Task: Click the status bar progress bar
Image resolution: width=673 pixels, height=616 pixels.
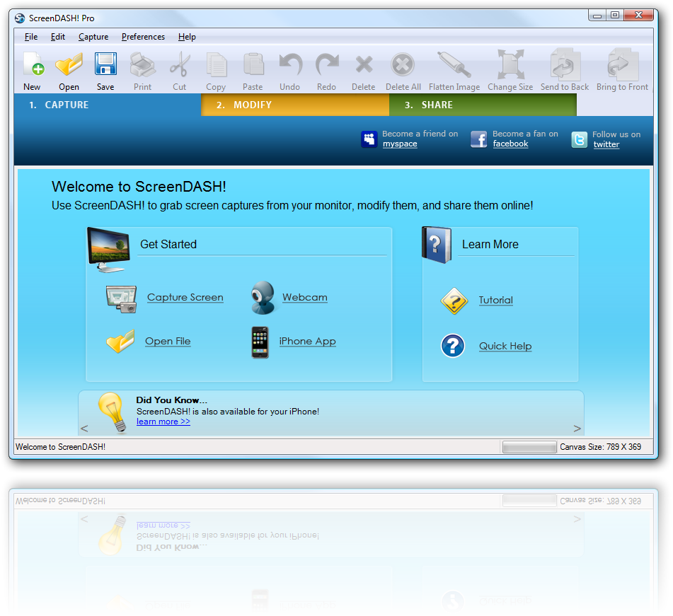Action: point(529,447)
